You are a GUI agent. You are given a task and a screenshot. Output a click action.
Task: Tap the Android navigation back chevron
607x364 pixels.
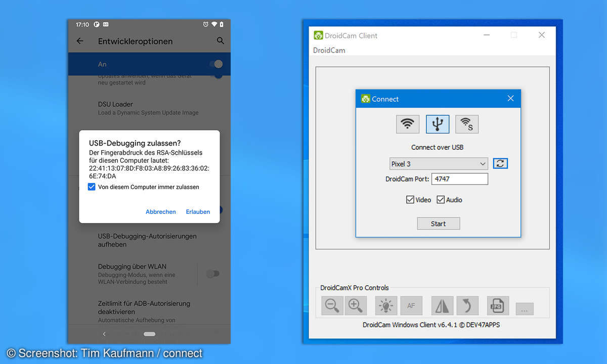point(104,334)
